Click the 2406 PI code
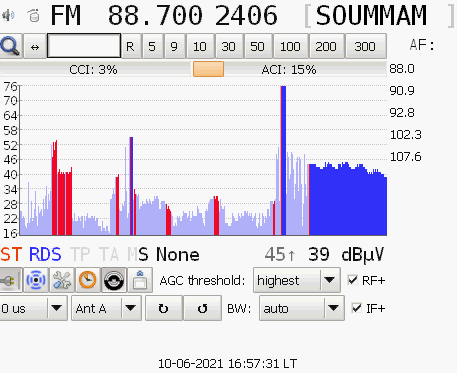This screenshot has width=457, height=373. [246, 15]
